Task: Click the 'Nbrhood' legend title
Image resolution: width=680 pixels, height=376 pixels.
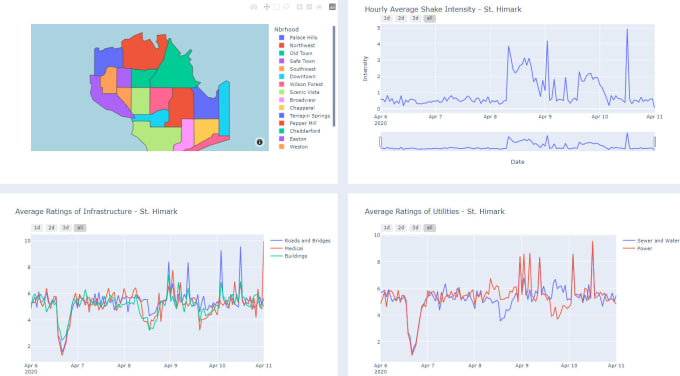Action: tap(286, 29)
